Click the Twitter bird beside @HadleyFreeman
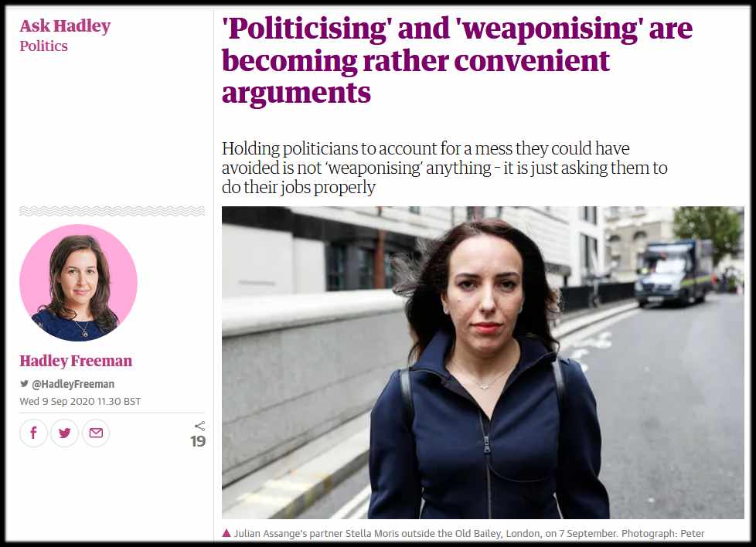Image resolution: width=756 pixels, height=547 pixels. tap(24, 384)
